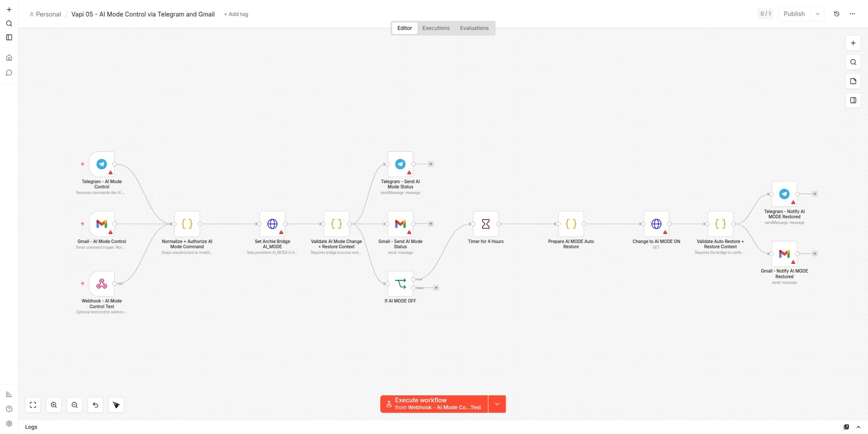Add node after Telegram - Notify AI MODE Restored
The image size is (868, 434).
click(x=815, y=194)
